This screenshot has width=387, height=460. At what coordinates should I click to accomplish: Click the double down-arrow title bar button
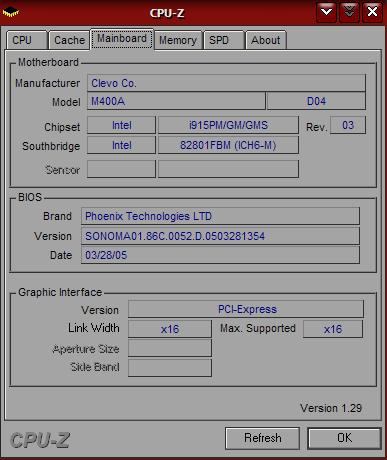tap(349, 12)
